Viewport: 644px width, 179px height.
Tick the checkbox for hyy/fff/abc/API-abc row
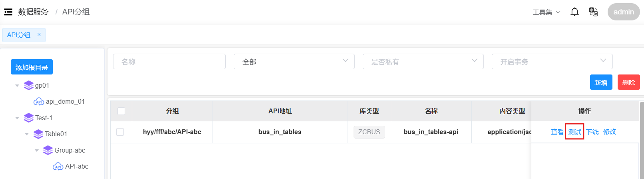[x=120, y=132]
